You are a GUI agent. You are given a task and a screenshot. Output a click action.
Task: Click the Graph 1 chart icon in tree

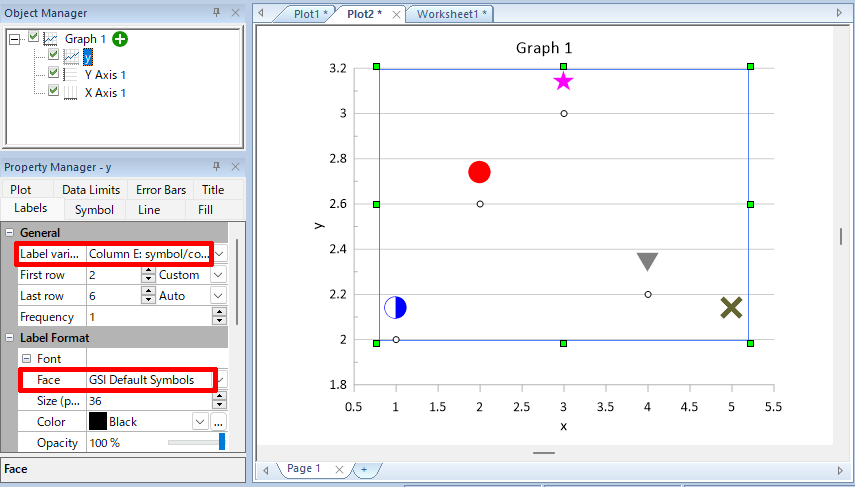click(x=50, y=39)
